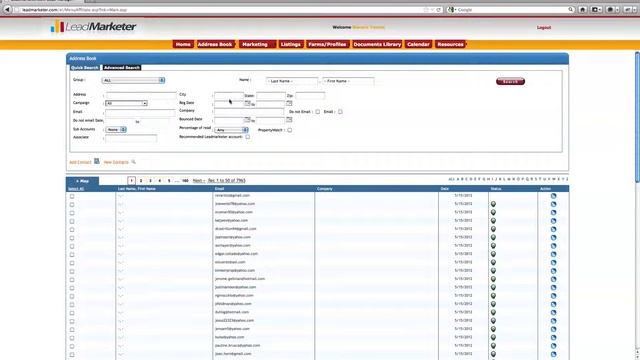Screen dimensions: 640x360
Task: Click the Select All link
Action: pos(76,189)
